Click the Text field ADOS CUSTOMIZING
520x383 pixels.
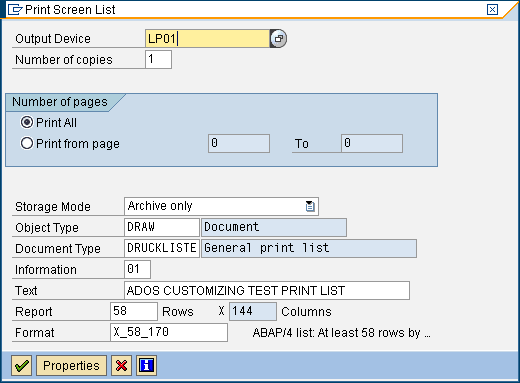pyautogui.click(x=267, y=290)
